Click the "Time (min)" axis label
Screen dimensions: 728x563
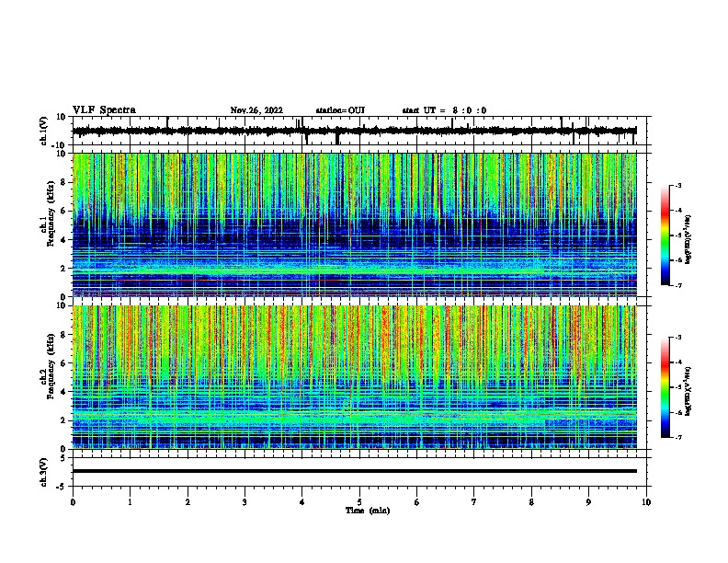click(x=368, y=511)
